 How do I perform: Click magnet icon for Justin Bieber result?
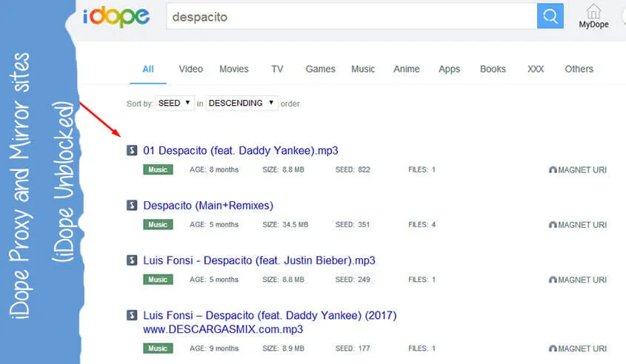pyautogui.click(x=553, y=280)
